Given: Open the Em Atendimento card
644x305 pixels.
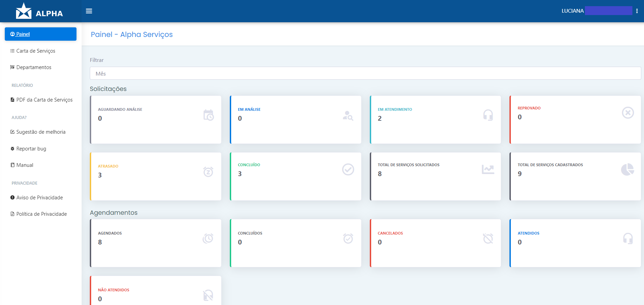Looking at the screenshot, I should (x=435, y=120).
